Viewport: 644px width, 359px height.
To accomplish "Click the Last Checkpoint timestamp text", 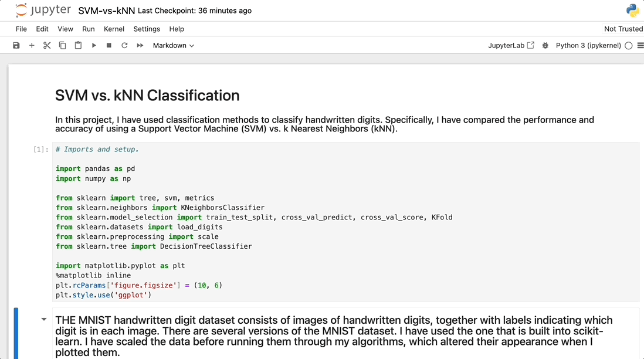I will coord(195,11).
